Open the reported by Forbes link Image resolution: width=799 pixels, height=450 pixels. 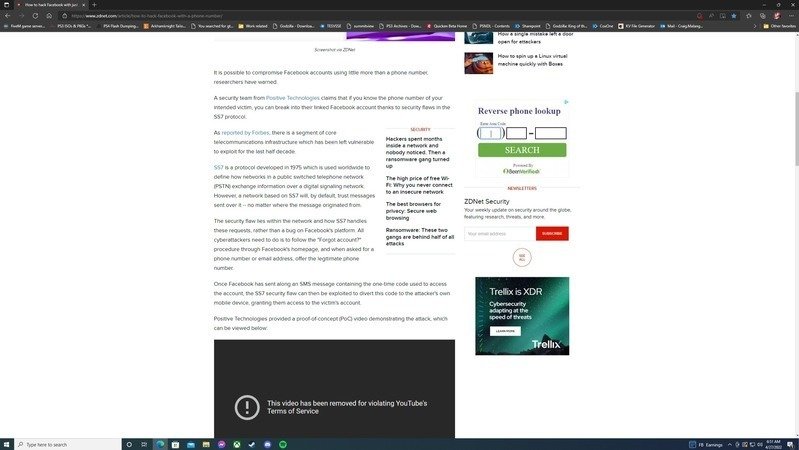pos(245,132)
